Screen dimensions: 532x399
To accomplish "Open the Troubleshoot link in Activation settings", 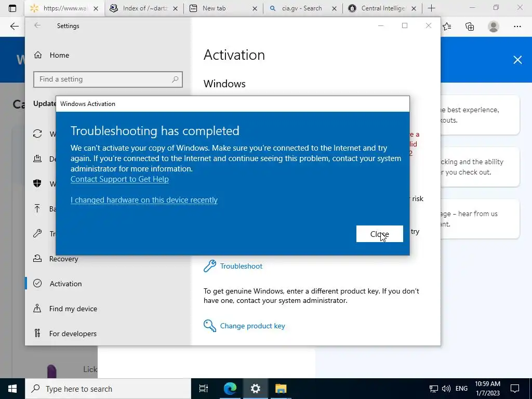I will click(241, 266).
